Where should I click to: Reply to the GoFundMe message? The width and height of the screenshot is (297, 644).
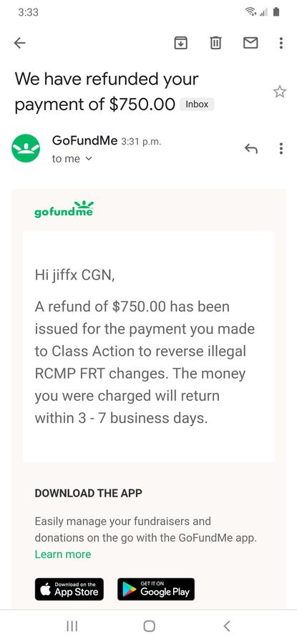point(251,148)
